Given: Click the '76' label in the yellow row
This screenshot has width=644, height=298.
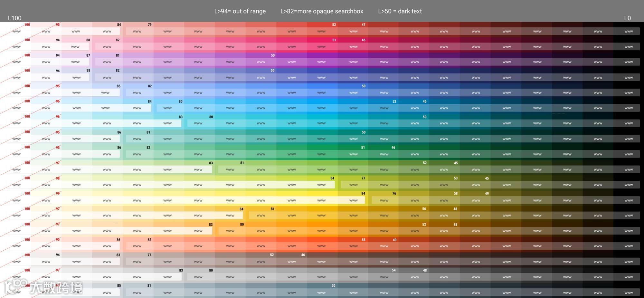Looking at the screenshot, I should tap(394, 193).
